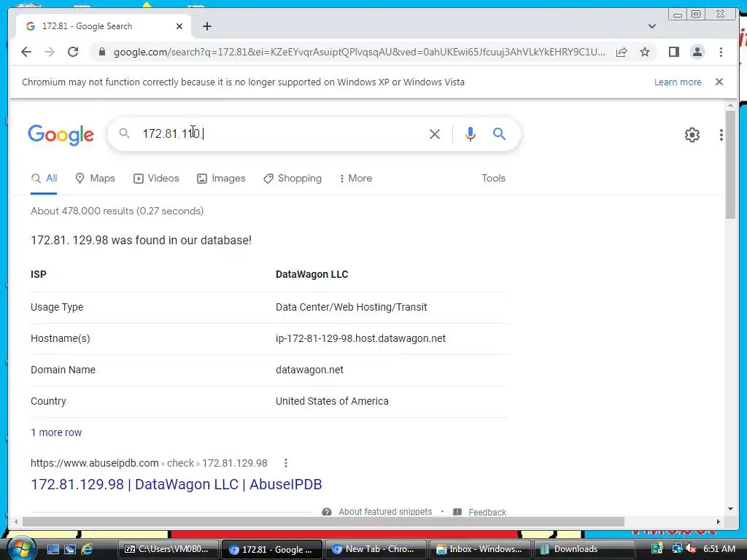Image resolution: width=747 pixels, height=560 pixels.
Task: Select the 'Data Center/Web Hosting/Transit' usage type
Action: pyautogui.click(x=351, y=307)
